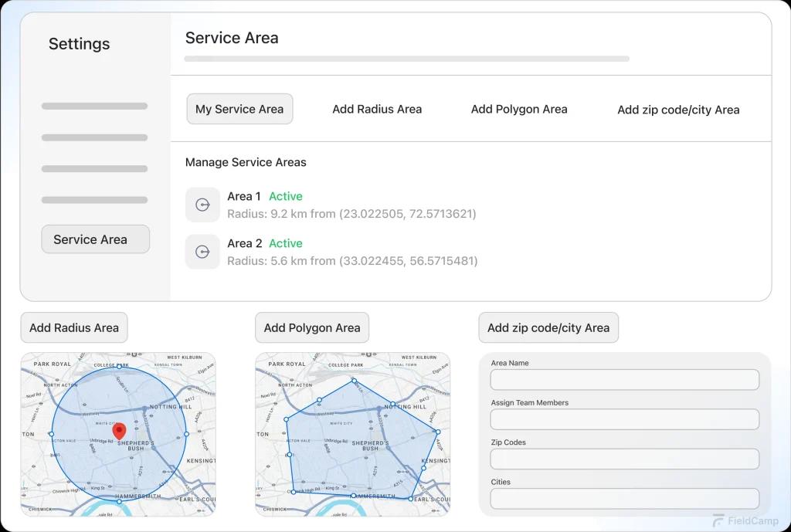Click the Area 1 radius icon
Screen dimensions: 791x532
coord(202,205)
